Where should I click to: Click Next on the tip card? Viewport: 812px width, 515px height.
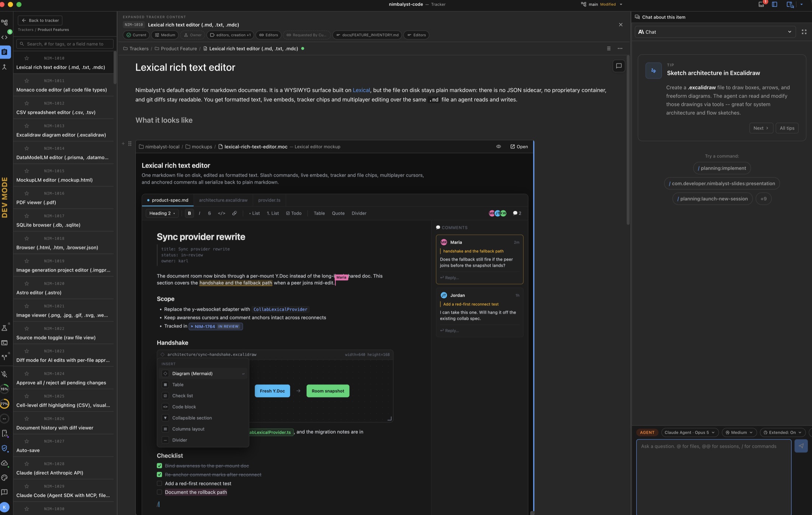click(761, 128)
